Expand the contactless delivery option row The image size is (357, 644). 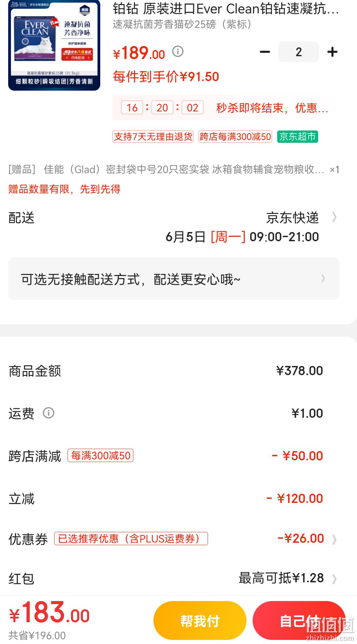[x=174, y=279]
